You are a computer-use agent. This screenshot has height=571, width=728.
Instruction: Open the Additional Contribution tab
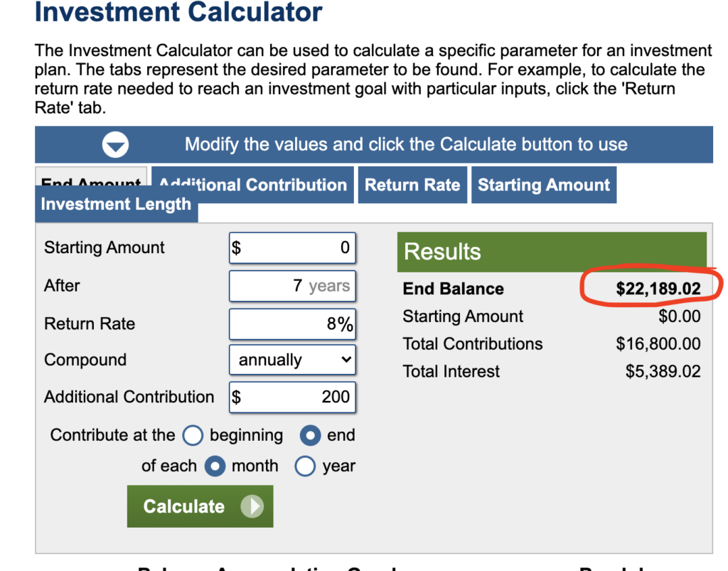(252, 185)
